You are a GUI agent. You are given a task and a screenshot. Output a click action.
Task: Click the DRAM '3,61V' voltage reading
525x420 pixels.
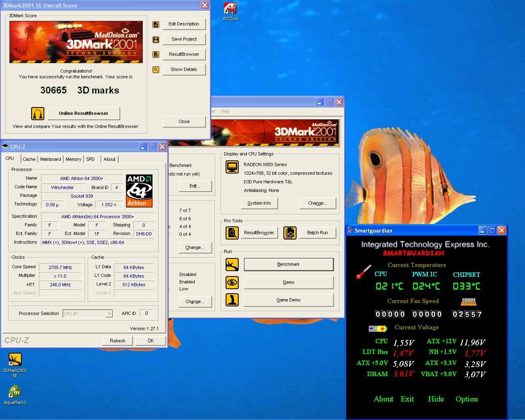pos(404,374)
